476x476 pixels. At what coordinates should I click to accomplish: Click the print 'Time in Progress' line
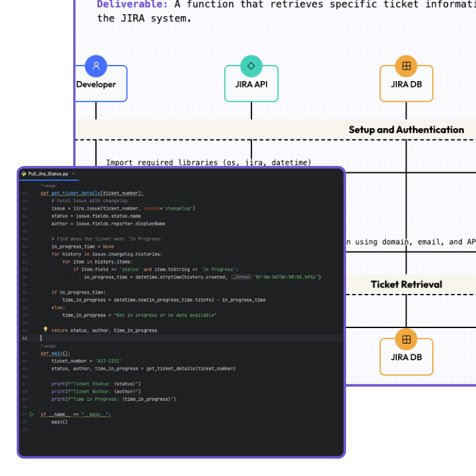click(x=114, y=399)
